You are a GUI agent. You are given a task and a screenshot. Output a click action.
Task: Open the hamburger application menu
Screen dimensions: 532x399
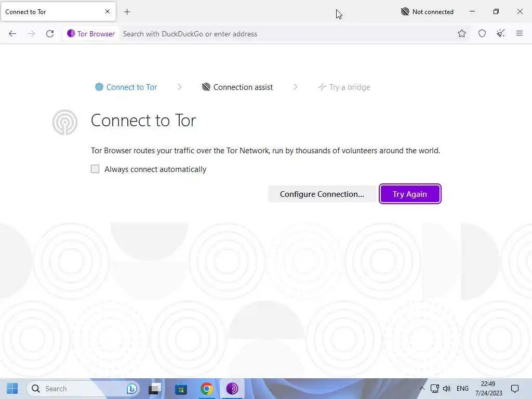[x=519, y=34]
